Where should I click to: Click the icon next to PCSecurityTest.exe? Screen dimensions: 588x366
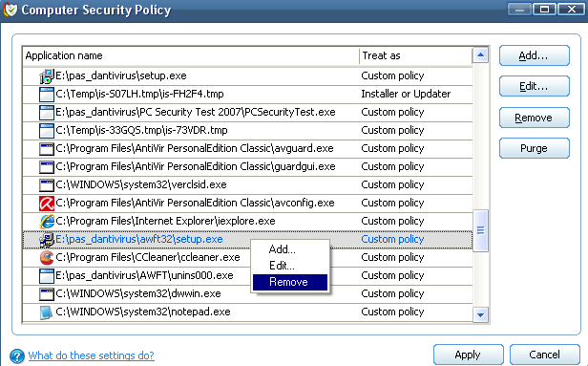pyautogui.click(x=47, y=112)
